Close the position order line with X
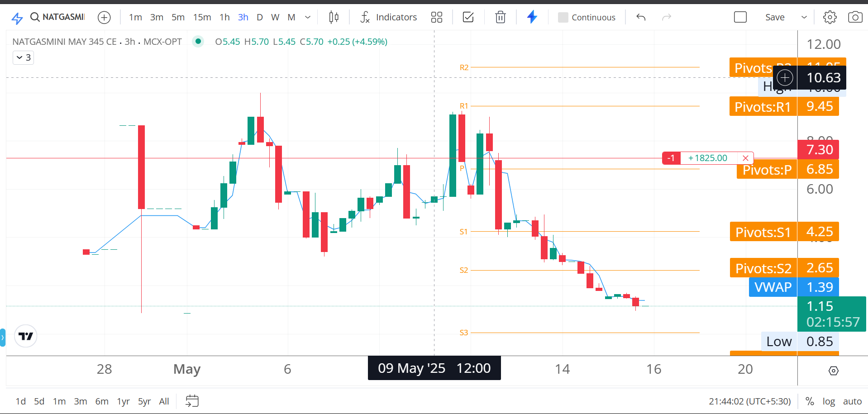Viewport: 868px width, 414px height. [x=745, y=158]
